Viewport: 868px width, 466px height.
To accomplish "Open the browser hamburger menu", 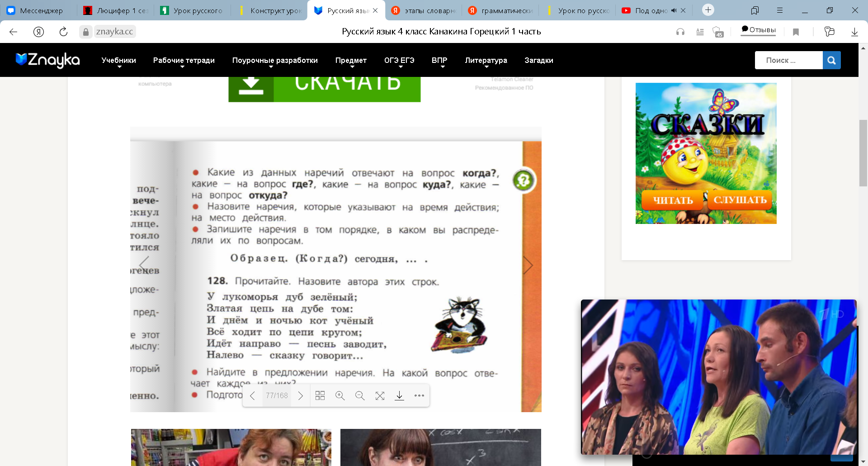I will pos(780,10).
